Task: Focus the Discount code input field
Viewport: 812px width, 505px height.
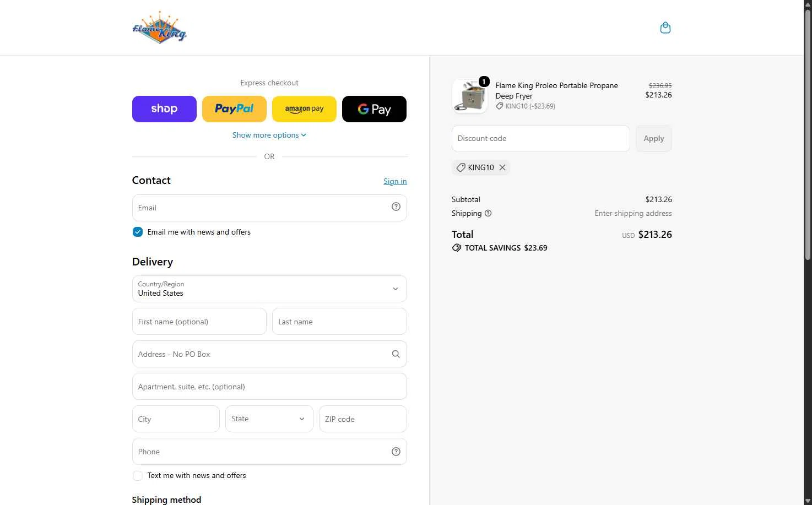Action: pos(541,138)
